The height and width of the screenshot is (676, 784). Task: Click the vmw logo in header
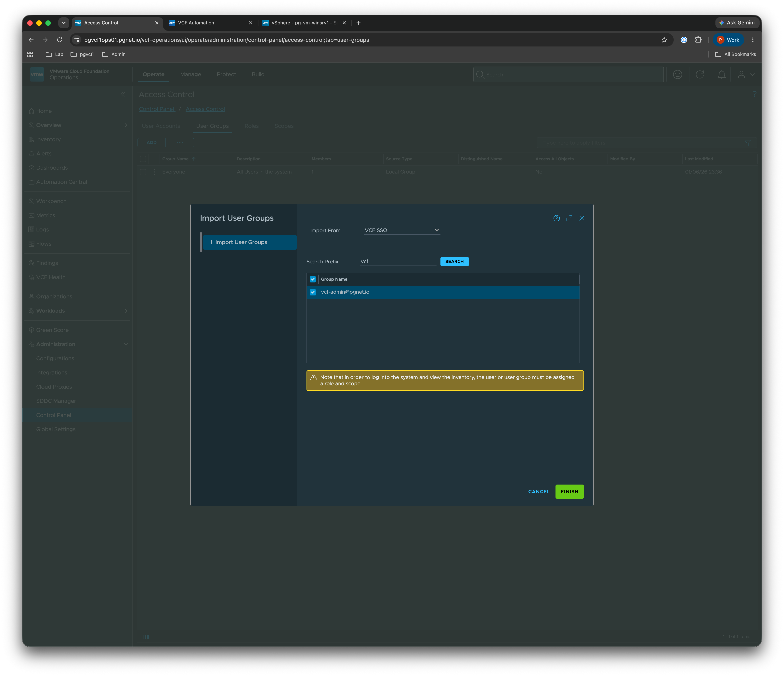click(37, 74)
